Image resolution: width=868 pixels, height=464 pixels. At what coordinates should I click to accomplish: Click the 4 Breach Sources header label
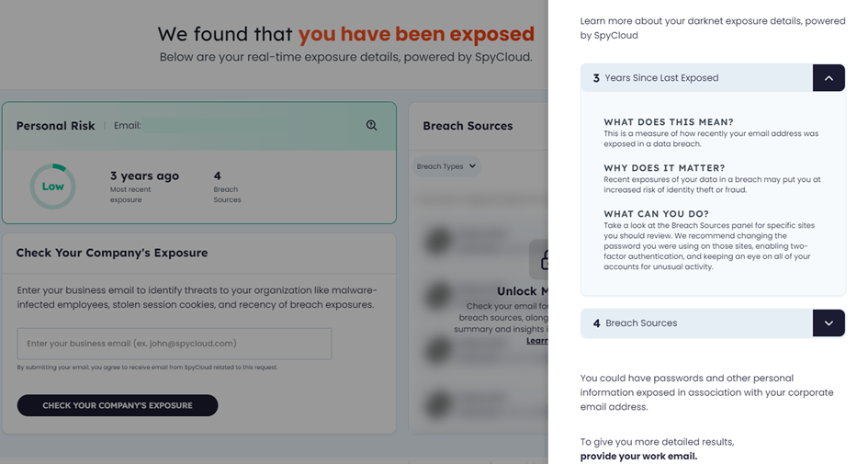coord(635,323)
